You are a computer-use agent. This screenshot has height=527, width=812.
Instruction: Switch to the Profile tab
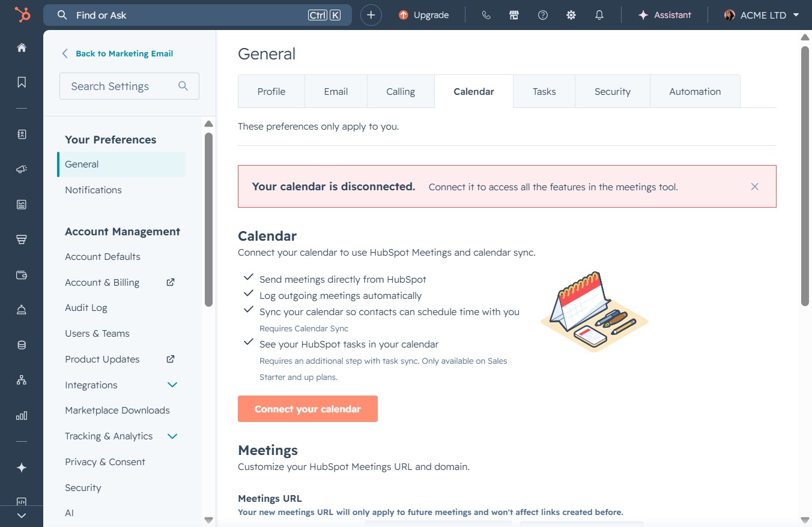(271, 91)
